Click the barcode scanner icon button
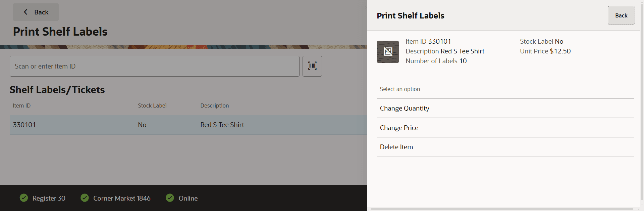Viewport: 644px width, 211px height. [312, 66]
